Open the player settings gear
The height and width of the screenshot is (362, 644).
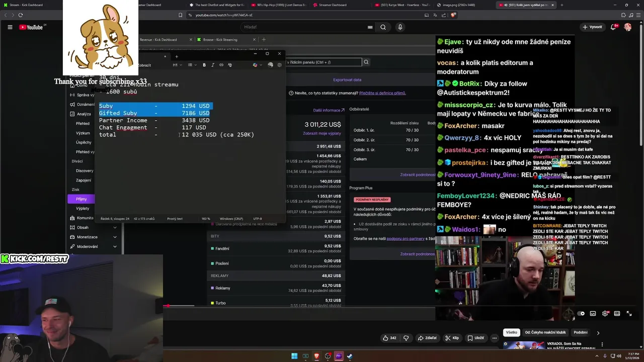[x=605, y=313]
